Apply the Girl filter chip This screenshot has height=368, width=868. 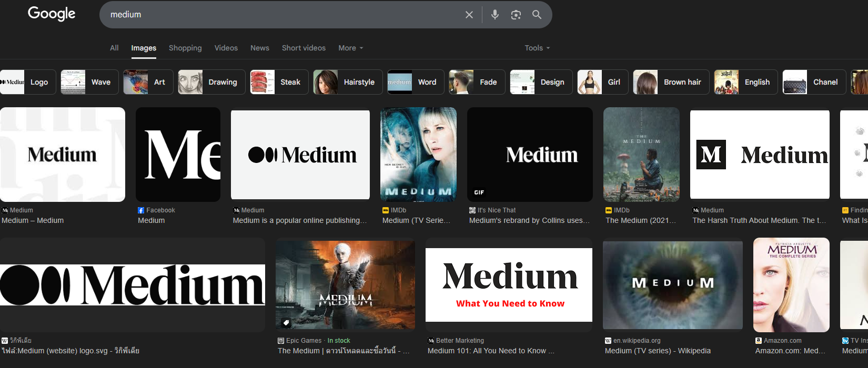(603, 82)
